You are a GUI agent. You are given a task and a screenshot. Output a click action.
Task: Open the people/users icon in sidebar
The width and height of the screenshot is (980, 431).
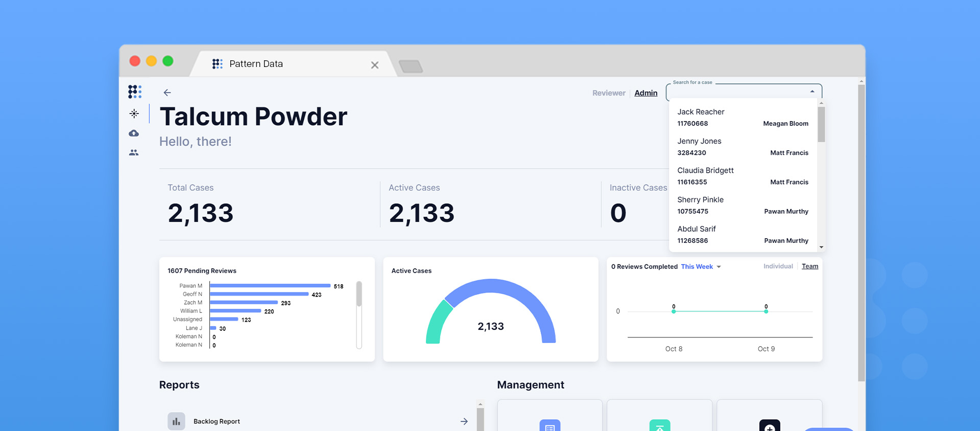tap(134, 152)
